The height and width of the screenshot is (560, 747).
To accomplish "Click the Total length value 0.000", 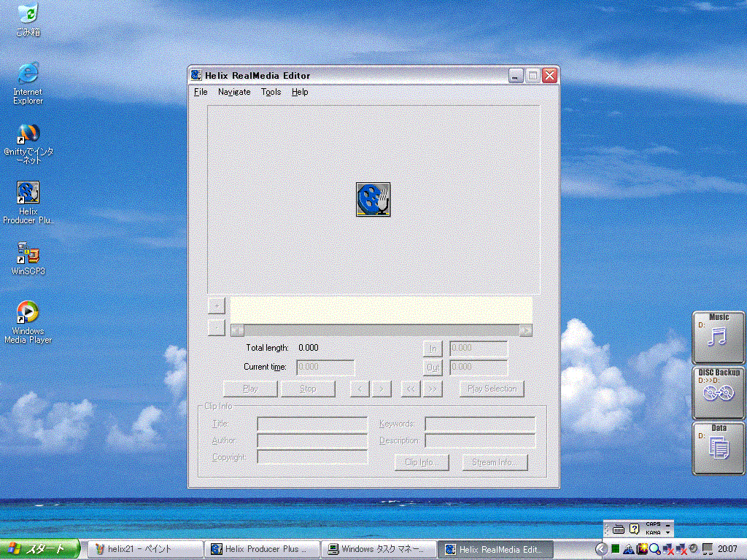I will pyautogui.click(x=309, y=348).
